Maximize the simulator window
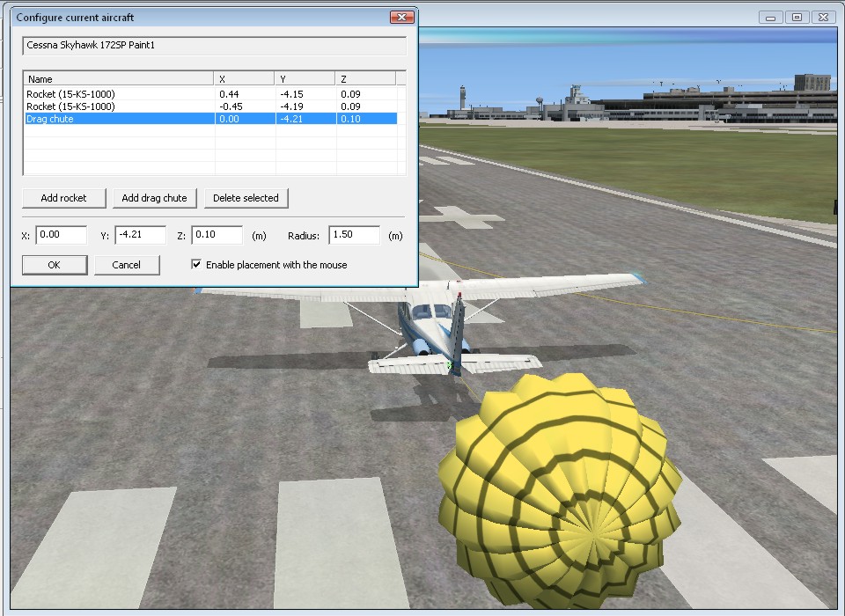This screenshot has height=616, width=845. pos(797,18)
